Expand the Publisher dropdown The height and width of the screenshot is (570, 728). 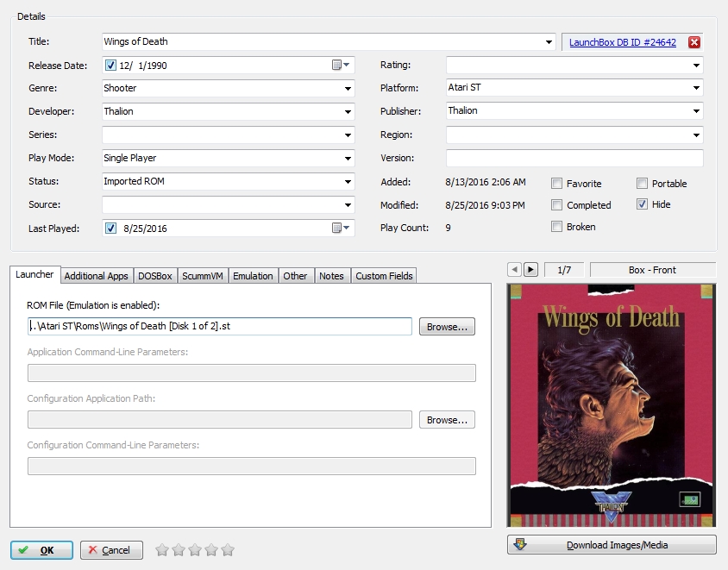click(696, 111)
